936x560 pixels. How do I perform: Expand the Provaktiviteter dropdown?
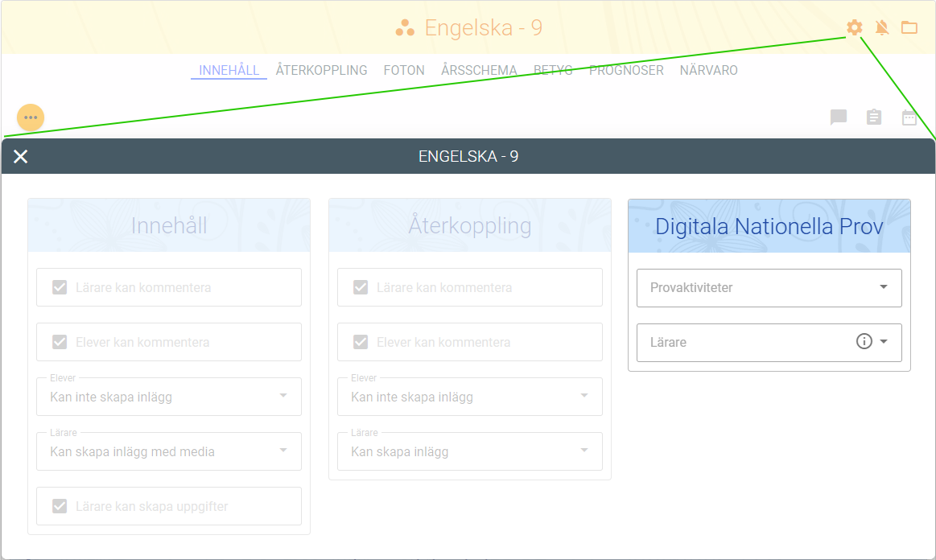(769, 287)
